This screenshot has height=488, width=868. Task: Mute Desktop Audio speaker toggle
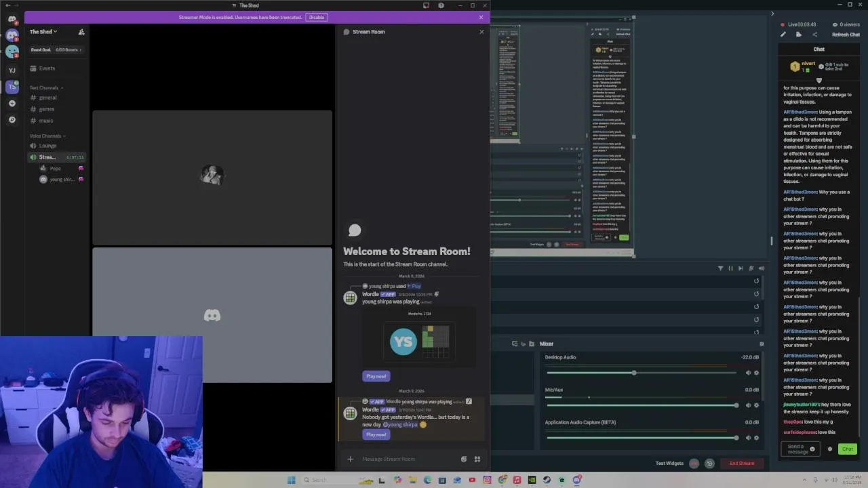[x=749, y=373]
